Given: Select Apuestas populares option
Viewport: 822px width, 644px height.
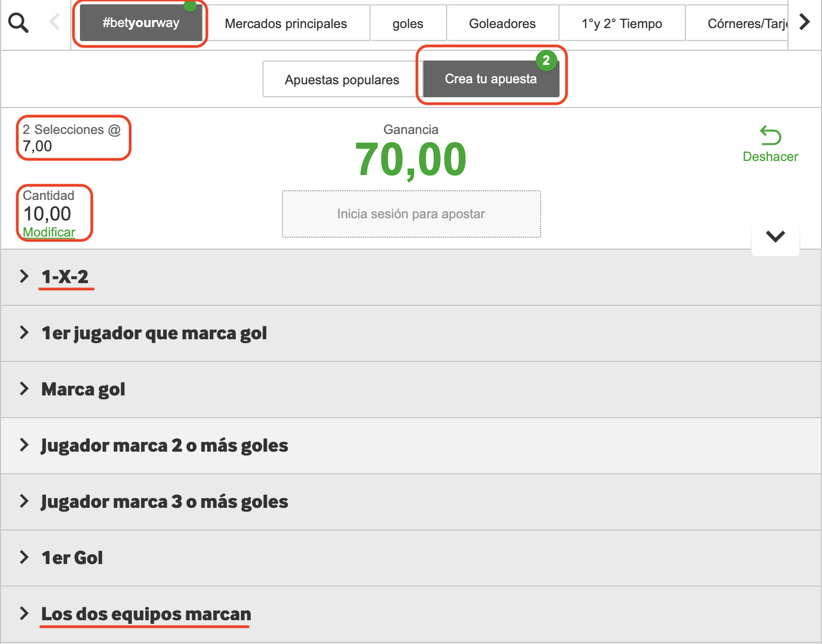Looking at the screenshot, I should coord(342,80).
